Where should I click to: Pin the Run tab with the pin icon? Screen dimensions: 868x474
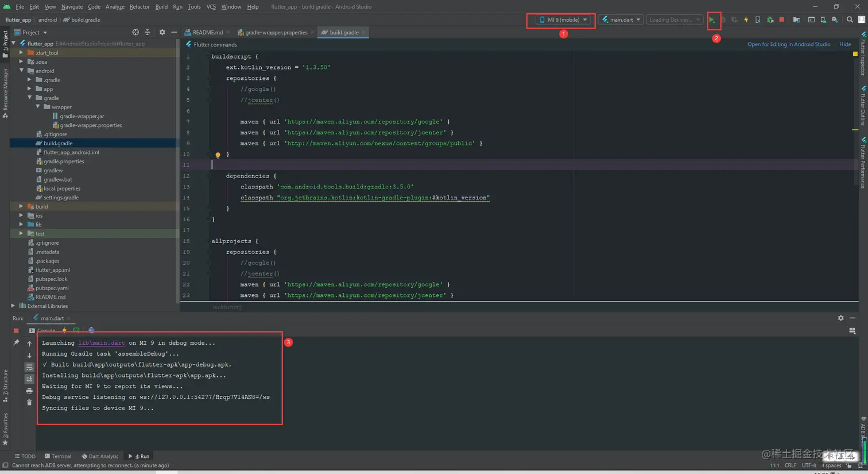coord(16,343)
